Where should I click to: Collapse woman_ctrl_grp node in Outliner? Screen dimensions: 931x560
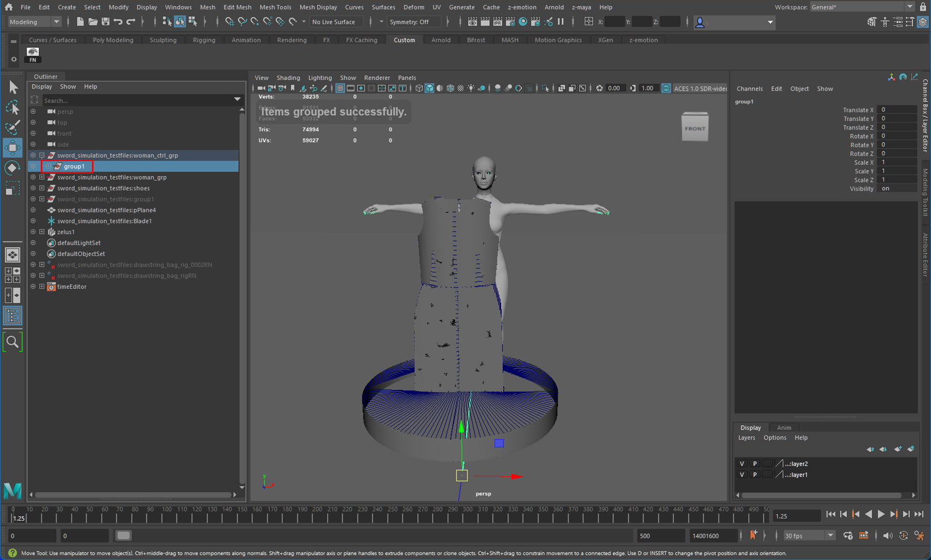(x=42, y=155)
